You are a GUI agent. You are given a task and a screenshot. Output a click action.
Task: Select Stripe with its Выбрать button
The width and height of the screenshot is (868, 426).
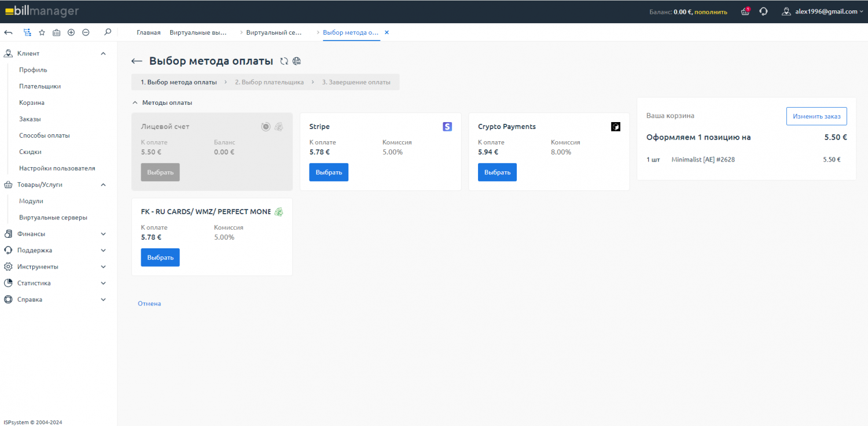(329, 172)
